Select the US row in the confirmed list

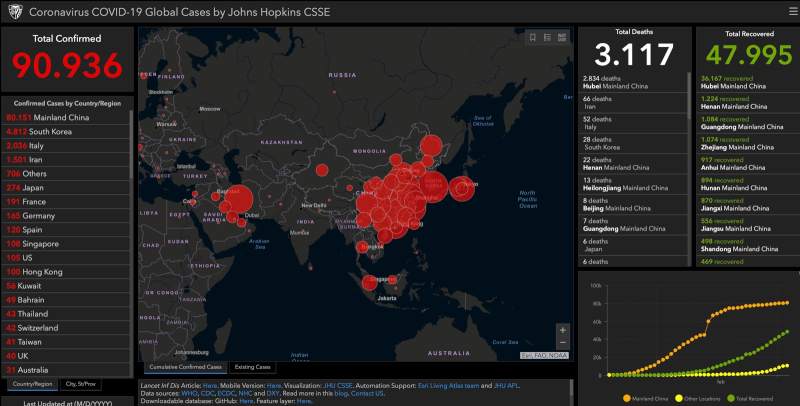click(x=66, y=258)
